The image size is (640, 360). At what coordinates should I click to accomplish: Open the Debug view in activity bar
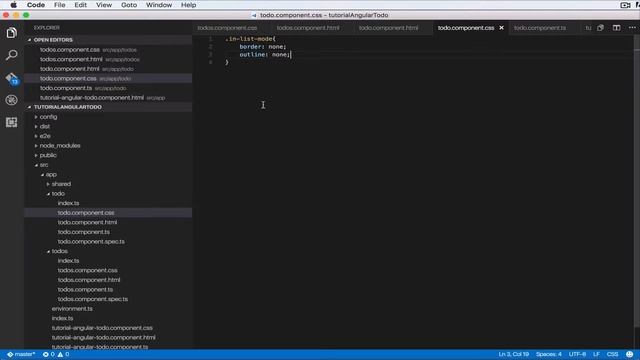[x=11, y=100]
